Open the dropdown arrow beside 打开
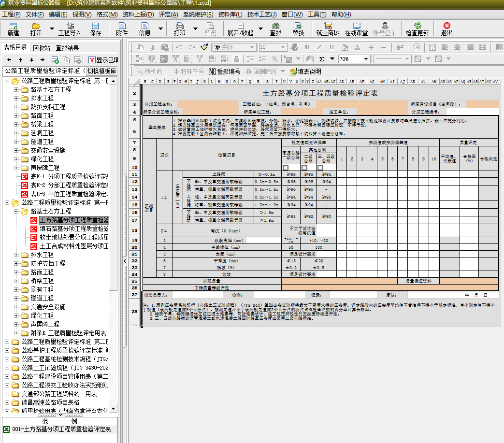Image resolution: width=504 pixels, height=443 pixels. 52,29
